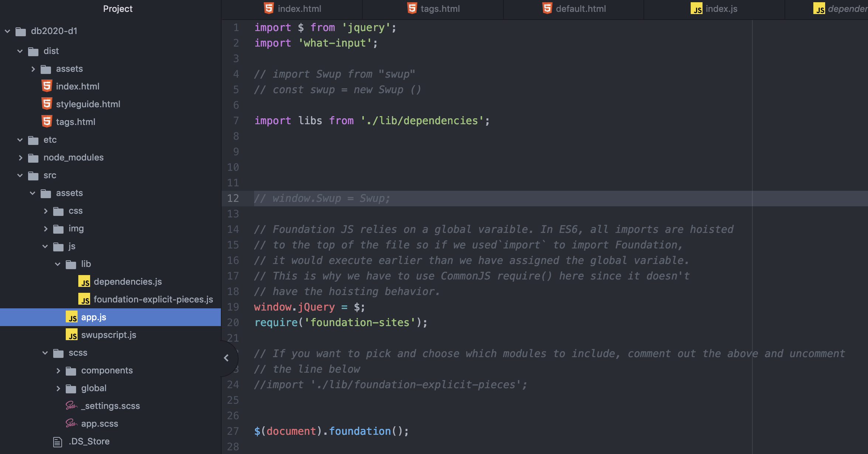Collapse the lib folder chevron
The width and height of the screenshot is (868, 454).
click(x=58, y=264)
